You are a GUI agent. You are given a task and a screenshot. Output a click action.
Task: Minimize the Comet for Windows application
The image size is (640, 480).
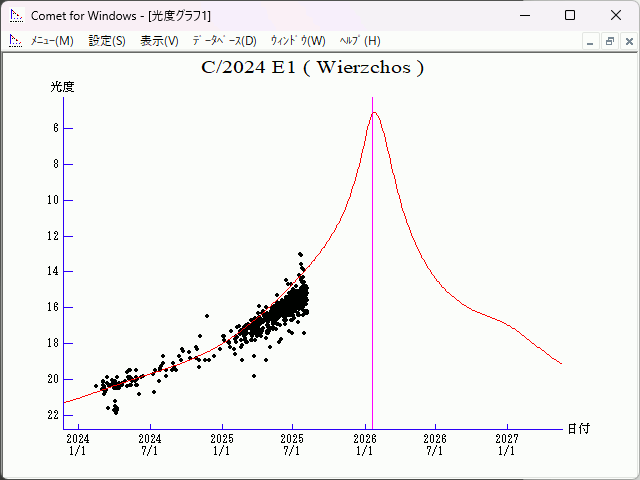point(524,15)
